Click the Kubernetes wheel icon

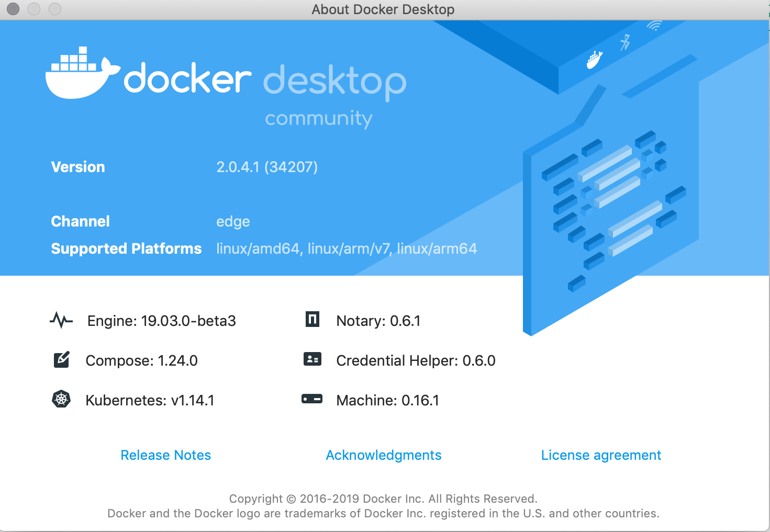[61, 400]
